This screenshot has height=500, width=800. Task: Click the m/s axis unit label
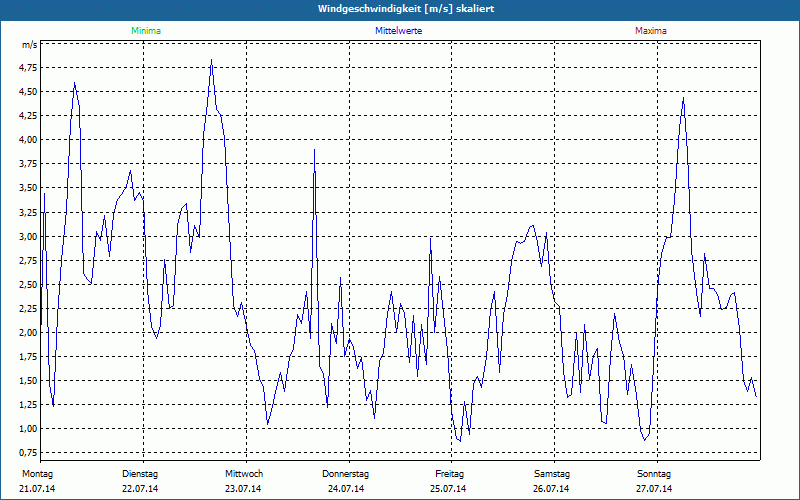click(30, 45)
